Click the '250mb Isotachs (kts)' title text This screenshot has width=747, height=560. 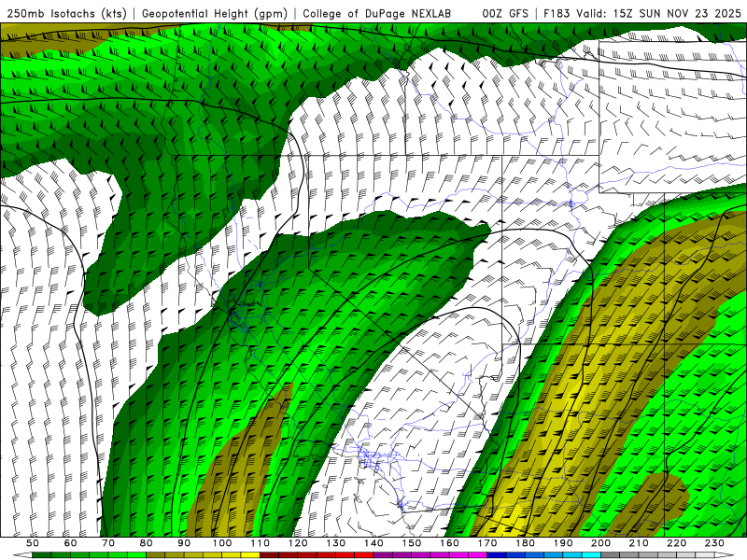66,14
